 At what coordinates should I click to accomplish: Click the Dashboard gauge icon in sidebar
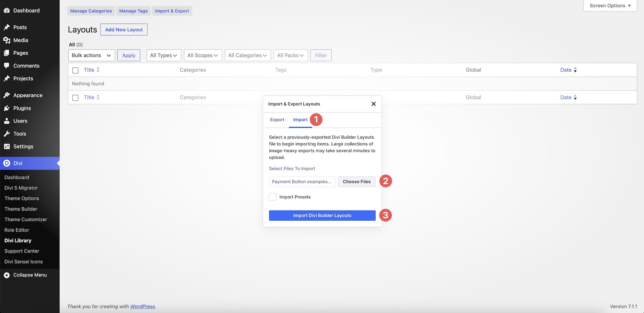point(6,11)
